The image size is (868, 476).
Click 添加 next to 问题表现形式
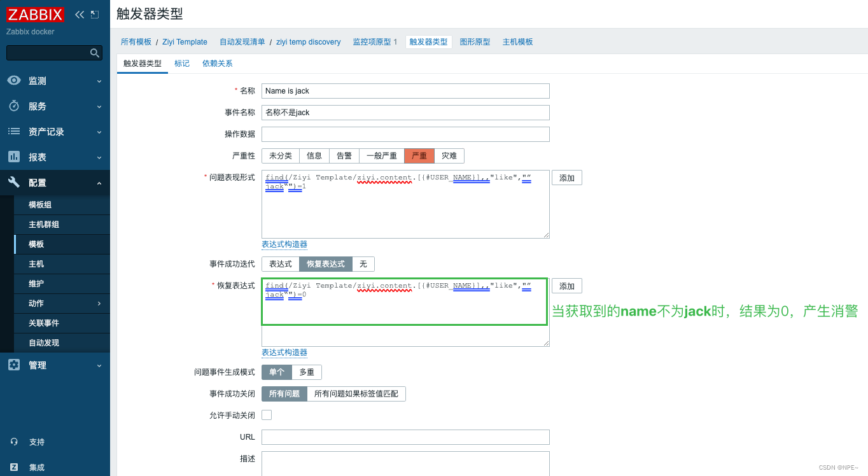pos(567,178)
